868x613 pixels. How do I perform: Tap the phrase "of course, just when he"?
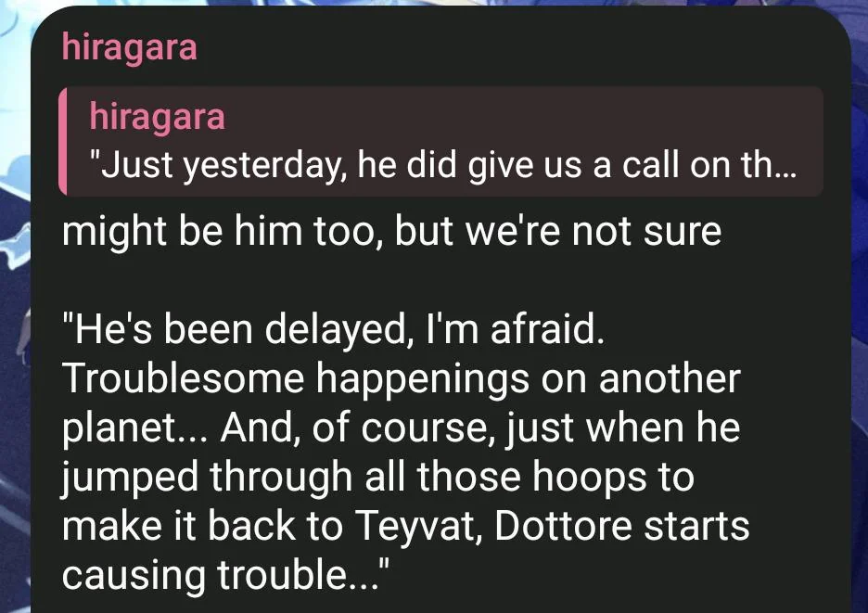[525, 428]
